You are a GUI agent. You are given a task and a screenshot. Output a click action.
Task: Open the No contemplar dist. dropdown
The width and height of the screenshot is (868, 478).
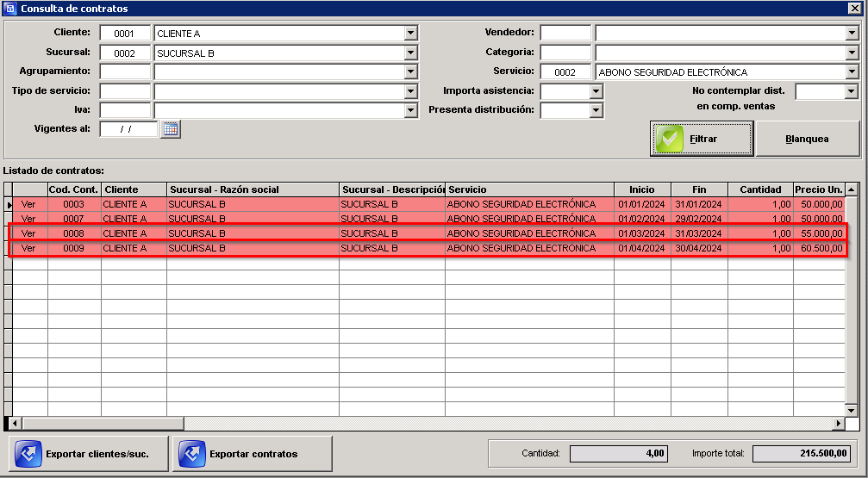[852, 91]
